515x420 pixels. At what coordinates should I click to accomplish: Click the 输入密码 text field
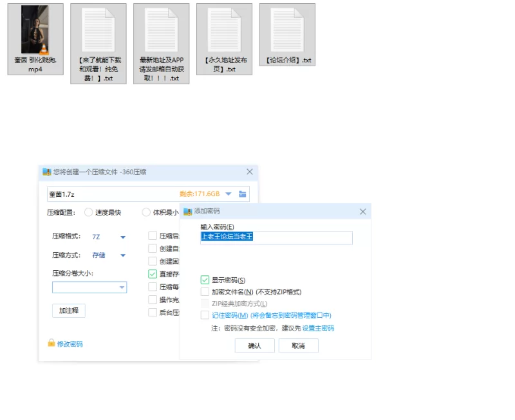point(276,237)
